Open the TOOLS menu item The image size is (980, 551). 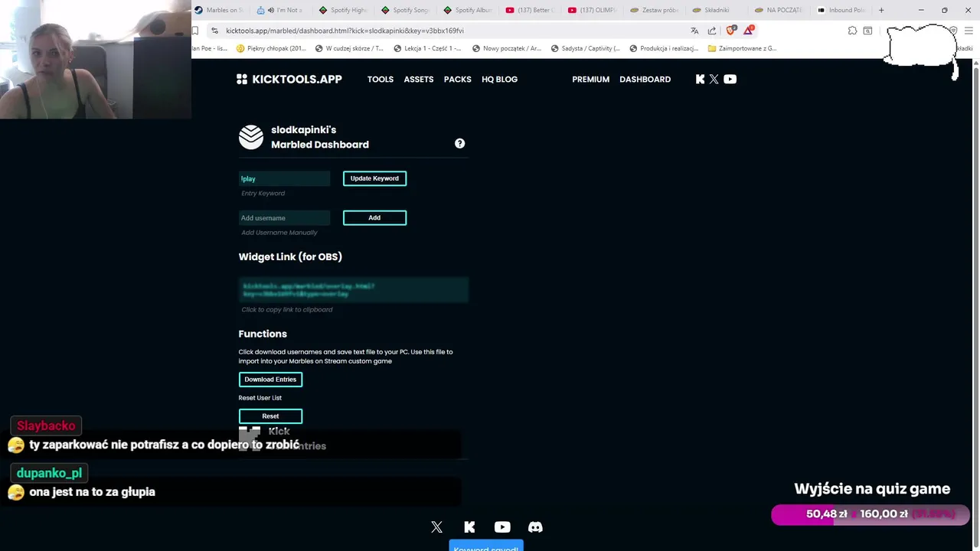[381, 79]
